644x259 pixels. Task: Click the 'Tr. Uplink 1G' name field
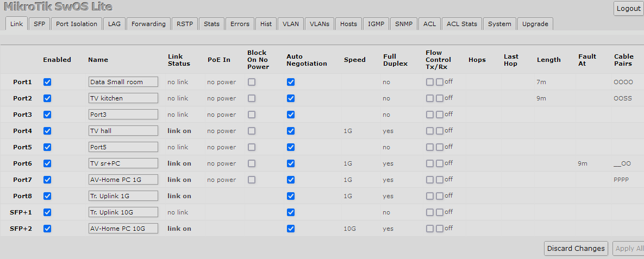[123, 196]
